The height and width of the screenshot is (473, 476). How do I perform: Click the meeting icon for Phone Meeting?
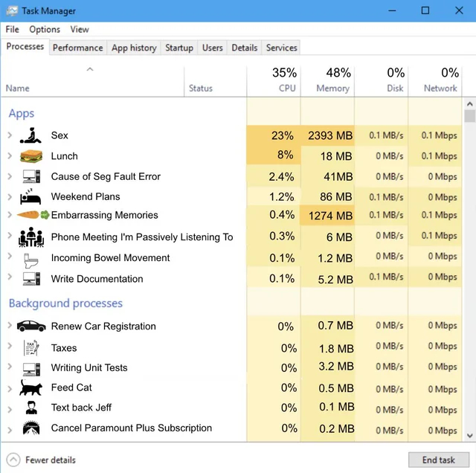[x=31, y=237]
